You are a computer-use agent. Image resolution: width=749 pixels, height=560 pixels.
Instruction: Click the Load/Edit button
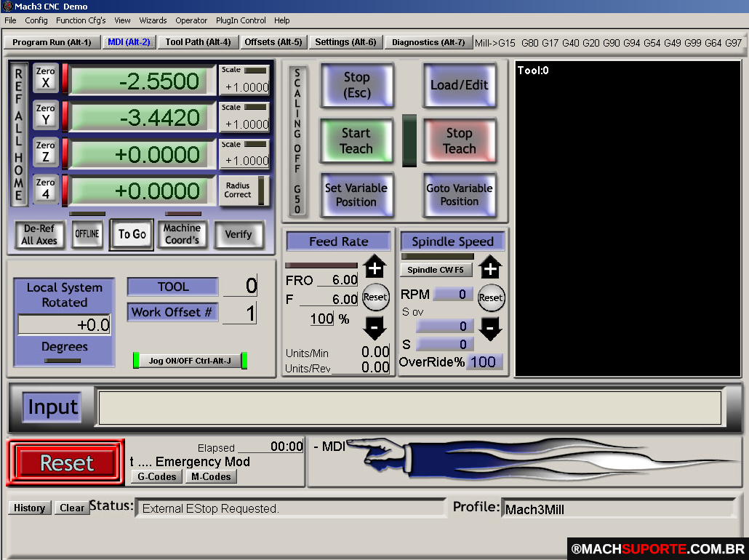(460, 85)
